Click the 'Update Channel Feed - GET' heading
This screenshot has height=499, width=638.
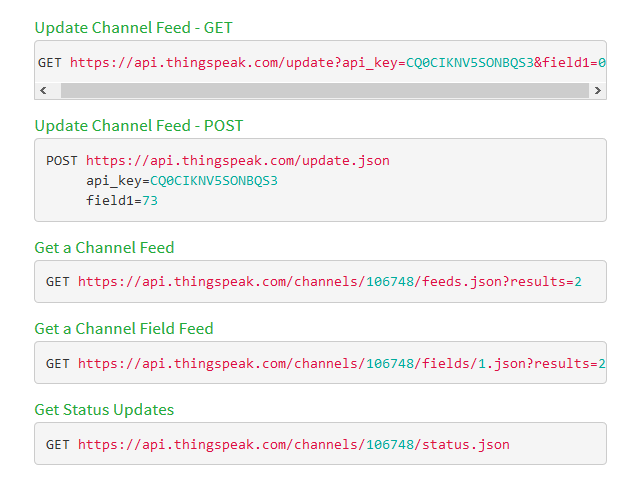(133, 28)
